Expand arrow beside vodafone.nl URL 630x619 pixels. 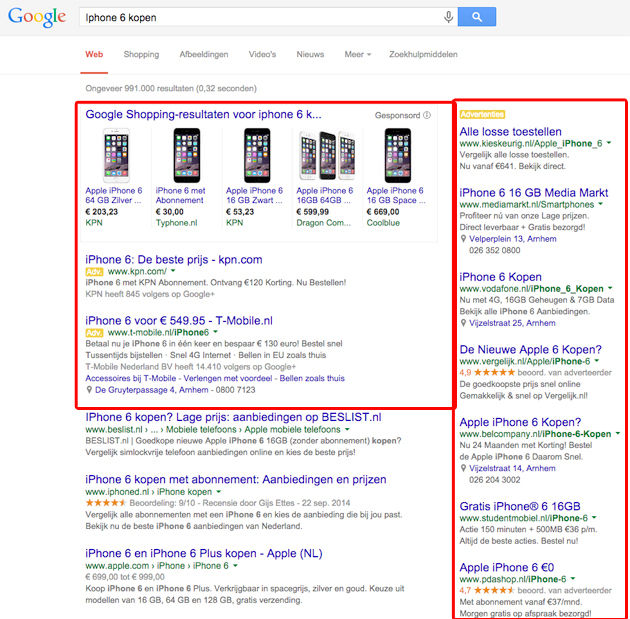[610, 288]
